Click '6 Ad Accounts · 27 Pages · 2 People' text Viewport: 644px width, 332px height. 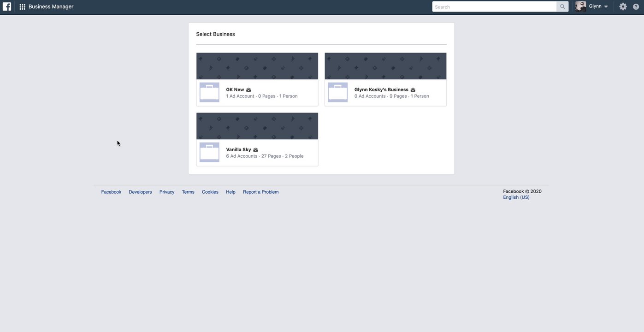click(265, 156)
